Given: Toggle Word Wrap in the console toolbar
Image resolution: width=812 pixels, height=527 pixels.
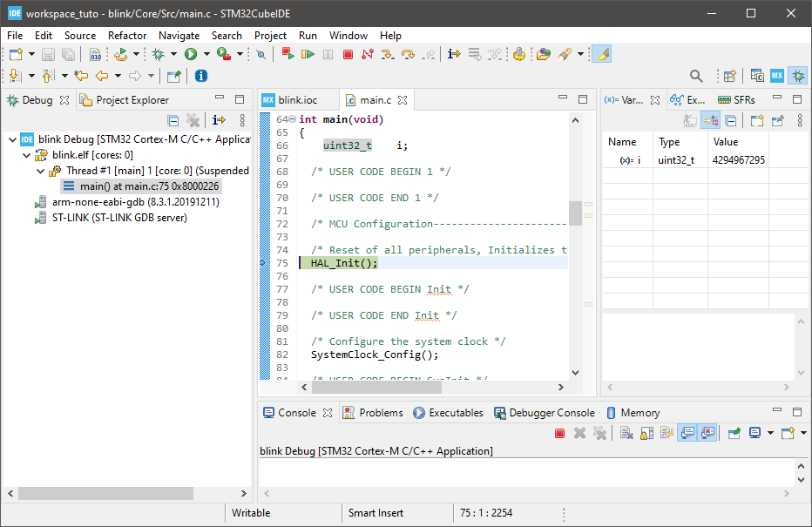Looking at the screenshot, I should tap(667, 433).
